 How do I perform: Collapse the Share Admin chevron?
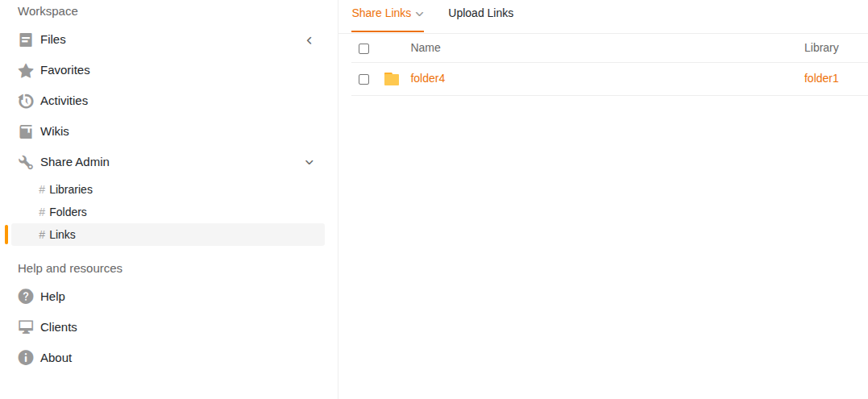[309, 162]
